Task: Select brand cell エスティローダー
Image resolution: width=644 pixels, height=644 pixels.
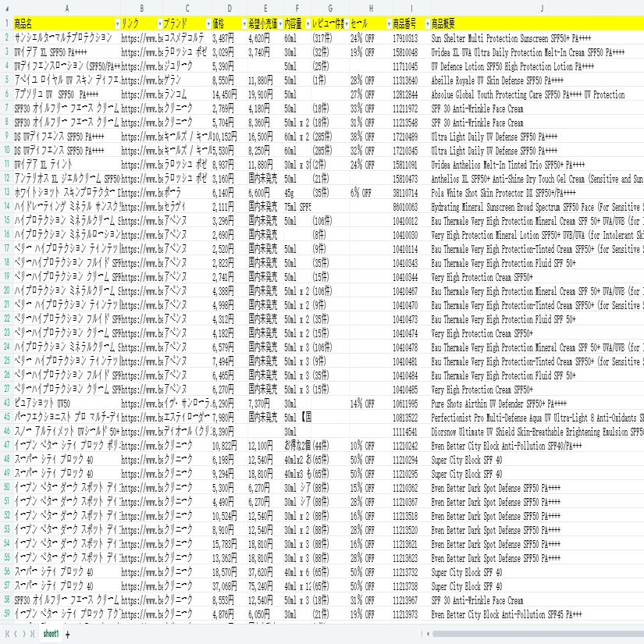Action: pyautogui.click(x=187, y=418)
